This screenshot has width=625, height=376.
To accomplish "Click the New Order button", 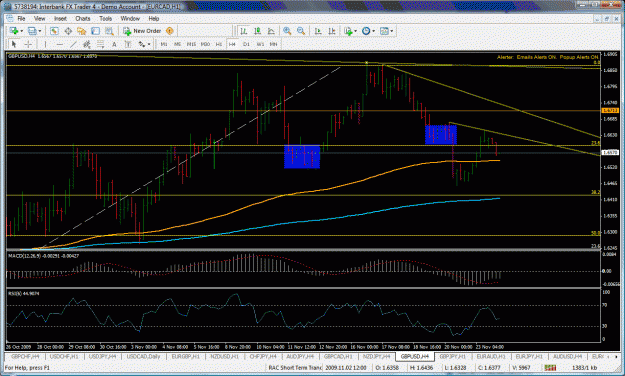I will click(x=142, y=31).
